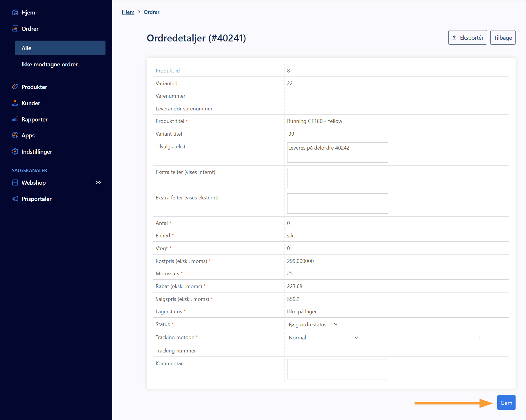Open Indstillinger via the gear icon

coord(15,152)
